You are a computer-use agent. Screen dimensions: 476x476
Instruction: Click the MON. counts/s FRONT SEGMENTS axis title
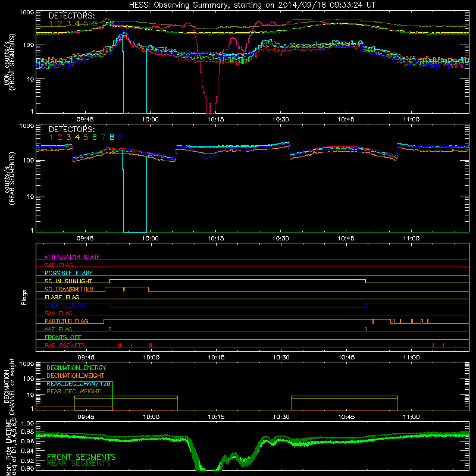(x=10, y=62)
